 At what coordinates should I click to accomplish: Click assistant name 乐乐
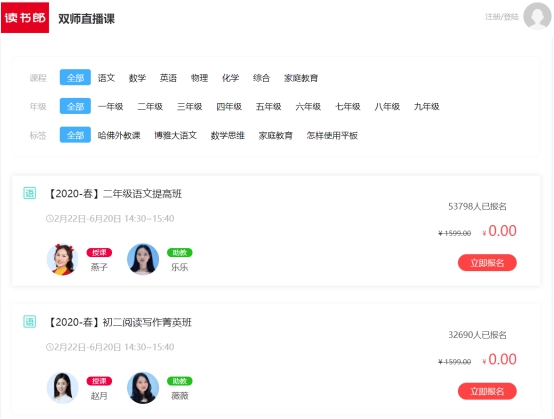click(179, 267)
